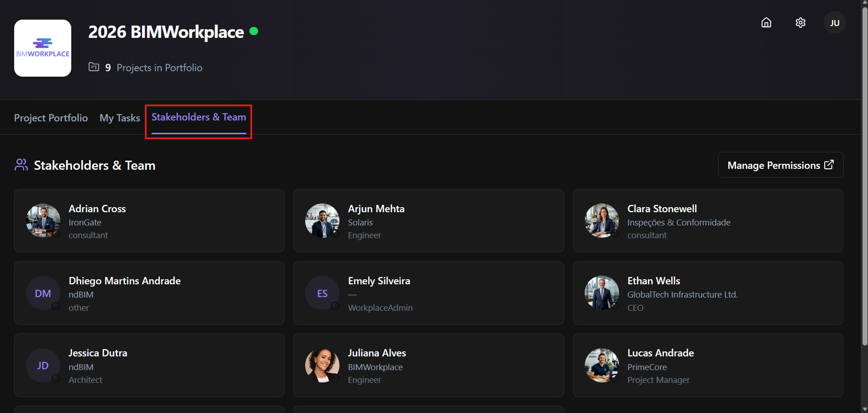Viewport: 868px width, 413px height.
Task: Click the ES initials avatar
Action: [x=322, y=293]
